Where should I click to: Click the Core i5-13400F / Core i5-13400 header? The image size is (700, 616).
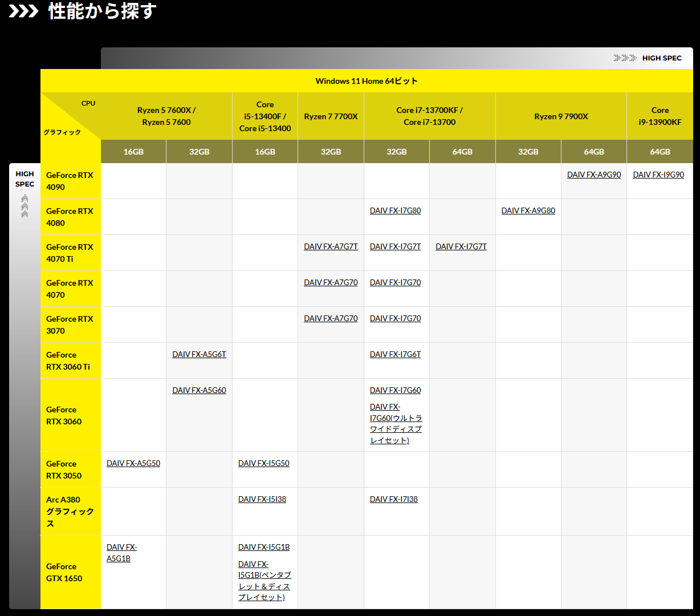pyautogui.click(x=265, y=116)
